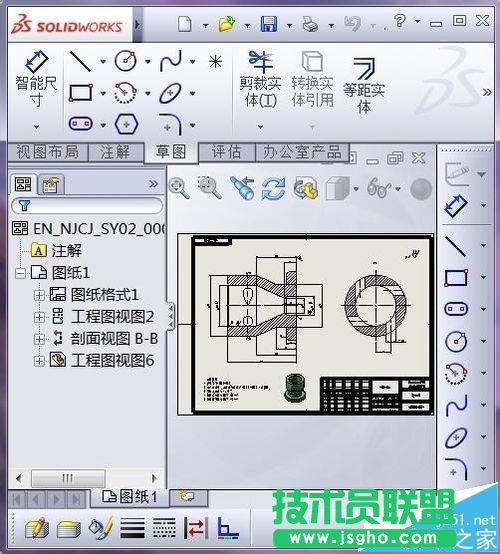
Task: Click Line Thickness icon in bottom toolbar
Action: 132,529
